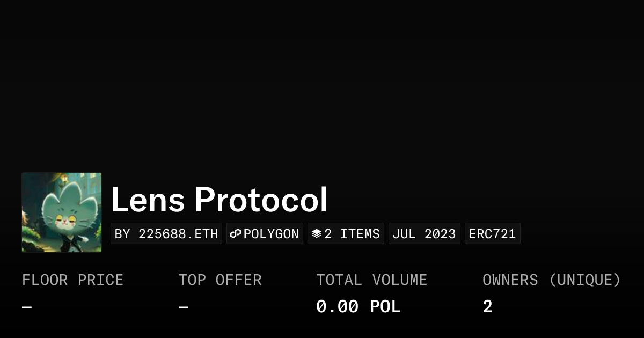Click the OWNERS label word
Viewport: 644px width, 338px height.
tap(510, 280)
